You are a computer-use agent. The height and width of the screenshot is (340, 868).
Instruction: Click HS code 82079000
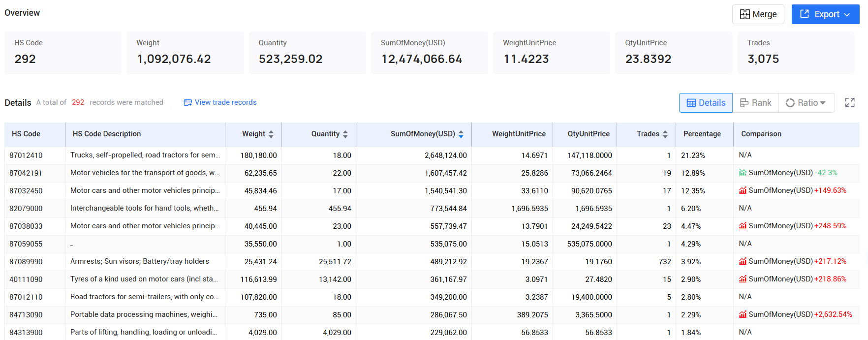pos(26,209)
